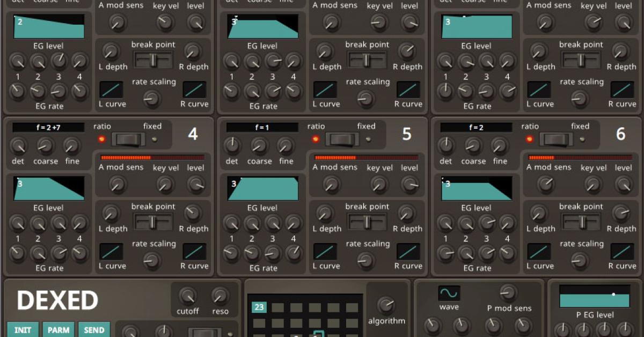Image resolution: width=644 pixels, height=337 pixels.
Task: Click the SEND button
Action: [x=94, y=329]
